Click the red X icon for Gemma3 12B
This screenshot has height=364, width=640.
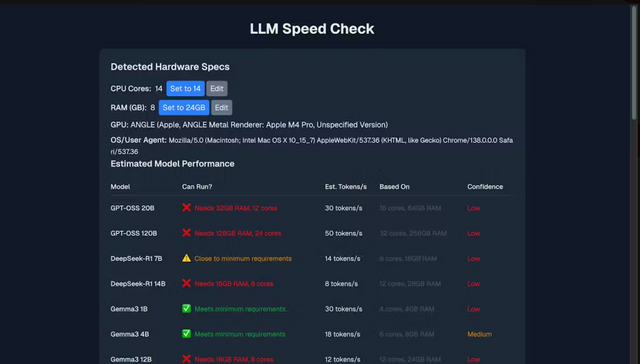click(x=187, y=359)
